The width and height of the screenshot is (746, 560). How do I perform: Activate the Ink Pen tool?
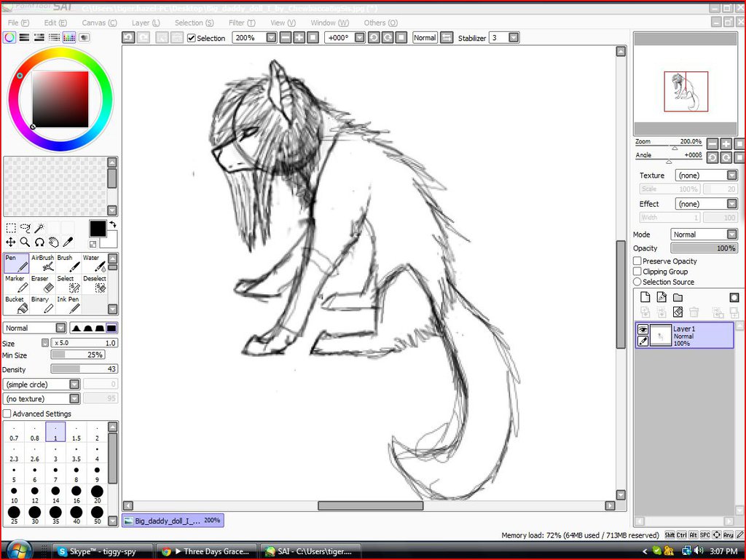(x=70, y=304)
